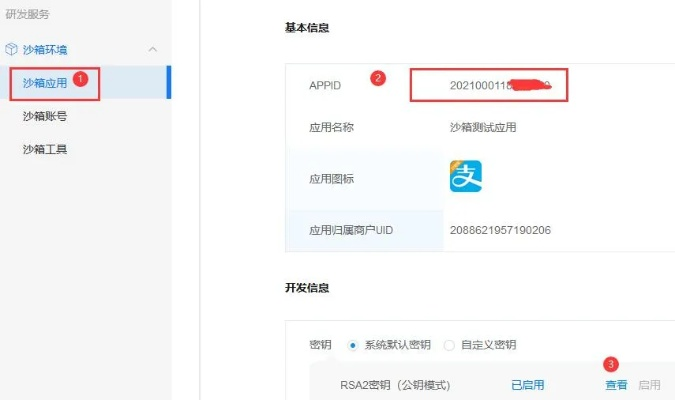Click the 密钥 field label

pyautogui.click(x=320, y=344)
